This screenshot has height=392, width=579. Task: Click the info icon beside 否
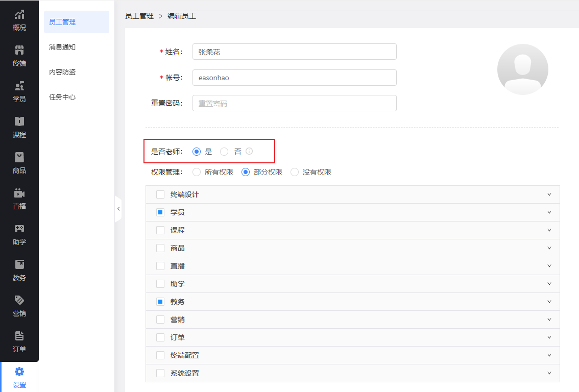coord(249,151)
